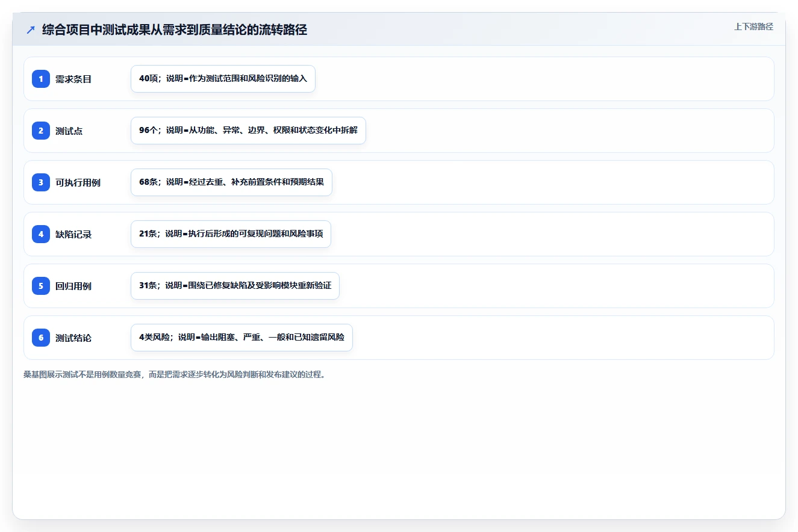Click step badge 6 for 测试结论
The image size is (798, 532).
point(41,338)
